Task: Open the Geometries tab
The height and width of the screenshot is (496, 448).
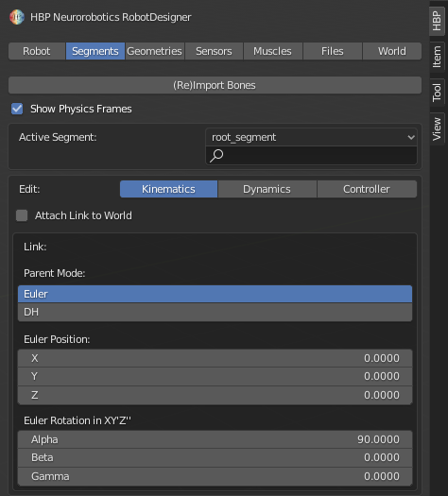Action: tap(154, 51)
